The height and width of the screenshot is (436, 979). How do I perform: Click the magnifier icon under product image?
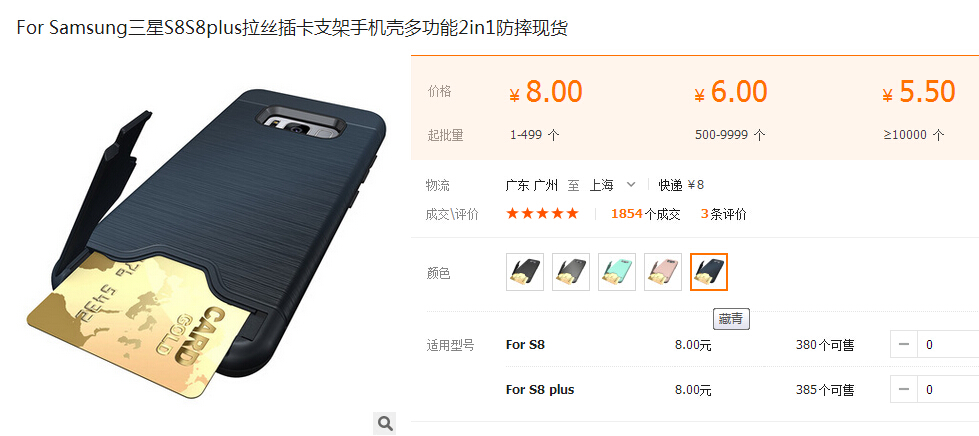(385, 424)
